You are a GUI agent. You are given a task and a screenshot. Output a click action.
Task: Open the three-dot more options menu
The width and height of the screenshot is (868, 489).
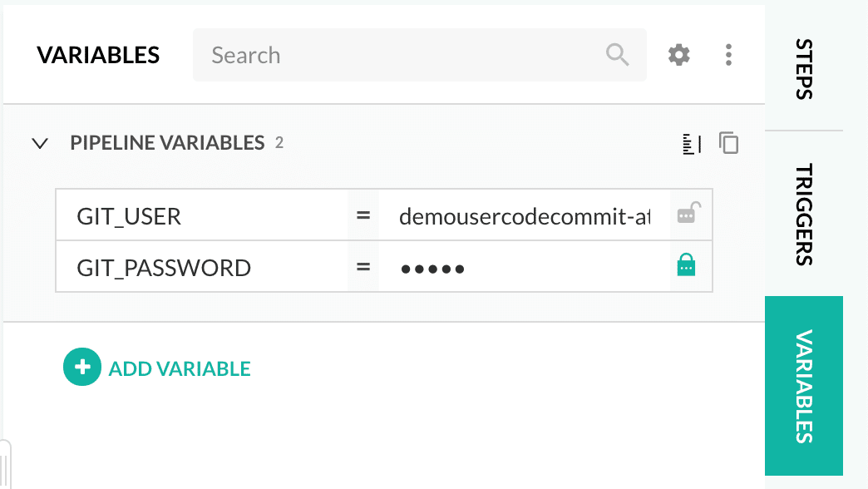[x=728, y=55]
